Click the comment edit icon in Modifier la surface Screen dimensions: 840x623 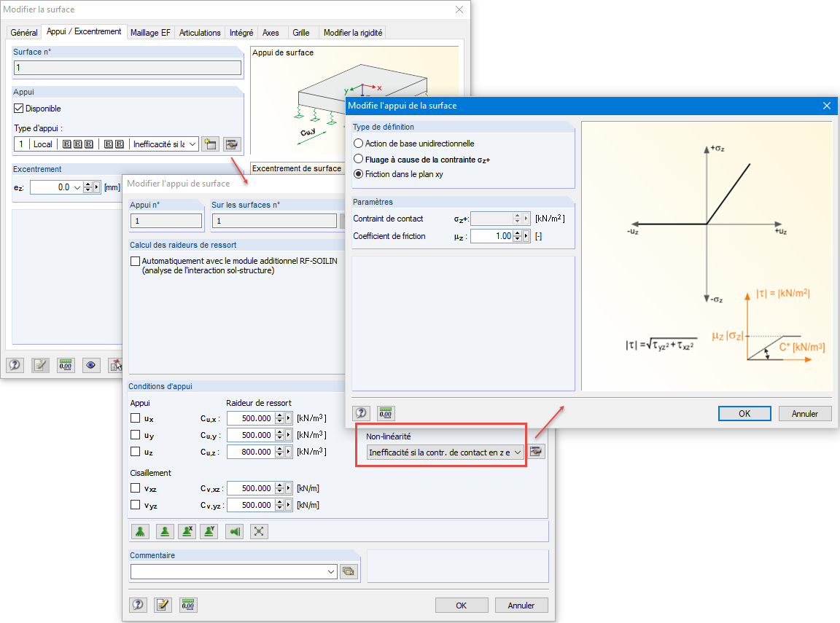click(x=40, y=365)
